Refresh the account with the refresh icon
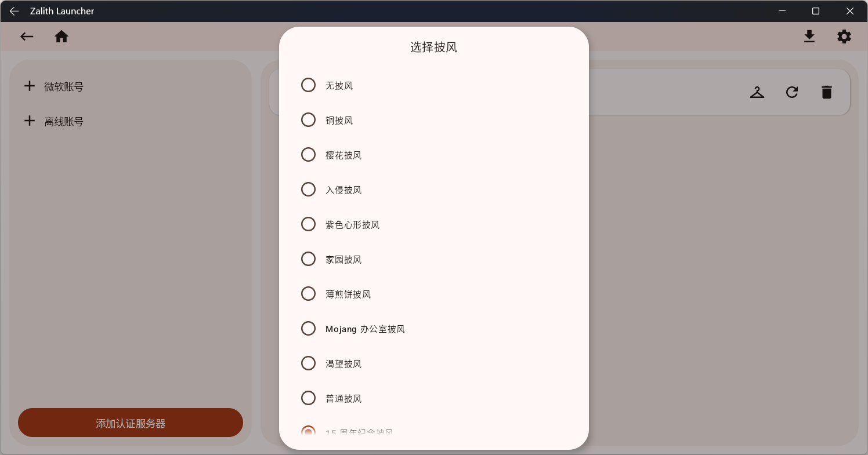868x455 pixels. 792,92
